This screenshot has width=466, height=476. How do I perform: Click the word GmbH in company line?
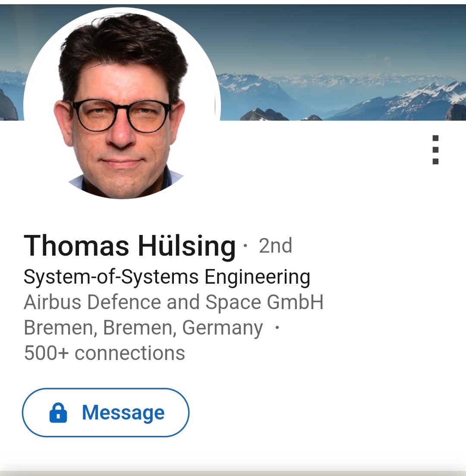(x=295, y=302)
